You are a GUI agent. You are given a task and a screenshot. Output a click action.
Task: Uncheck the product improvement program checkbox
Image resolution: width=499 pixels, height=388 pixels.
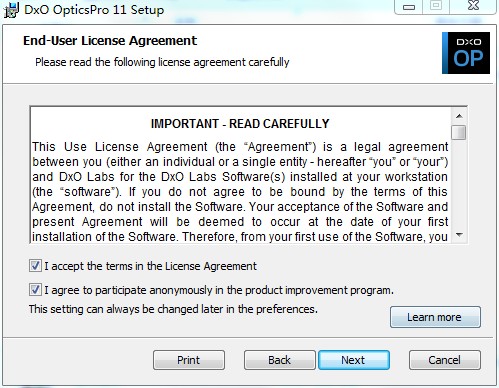[35, 290]
